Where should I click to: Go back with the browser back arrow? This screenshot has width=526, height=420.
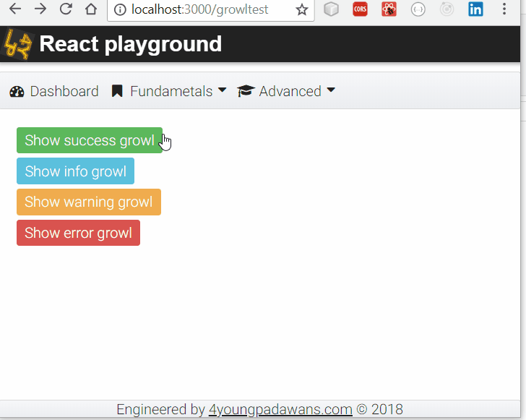click(x=15, y=9)
